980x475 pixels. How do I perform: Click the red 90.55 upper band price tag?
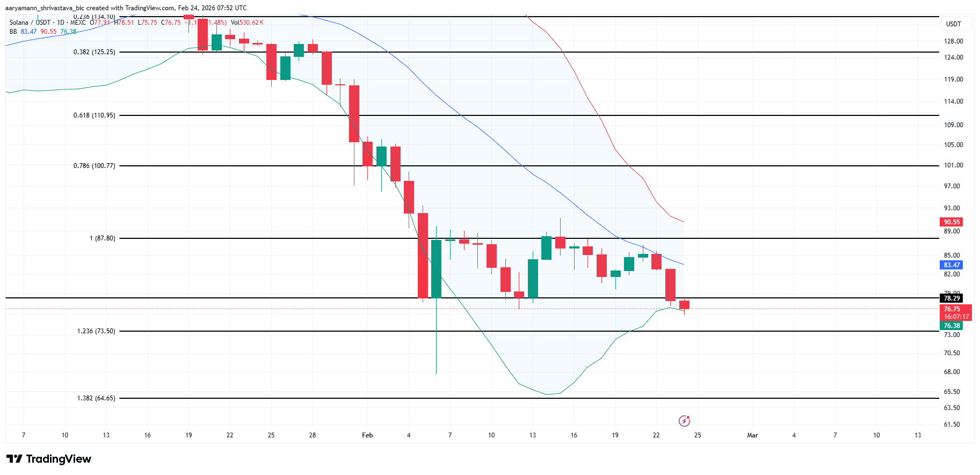[x=952, y=222]
